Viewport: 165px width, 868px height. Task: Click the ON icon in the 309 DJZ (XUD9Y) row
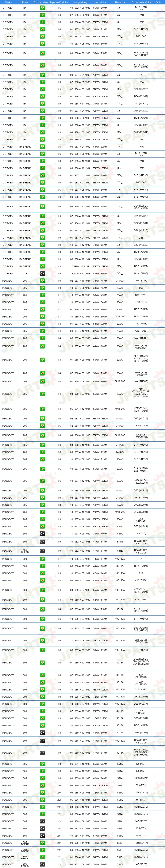pyautogui.click(x=42, y=753)
